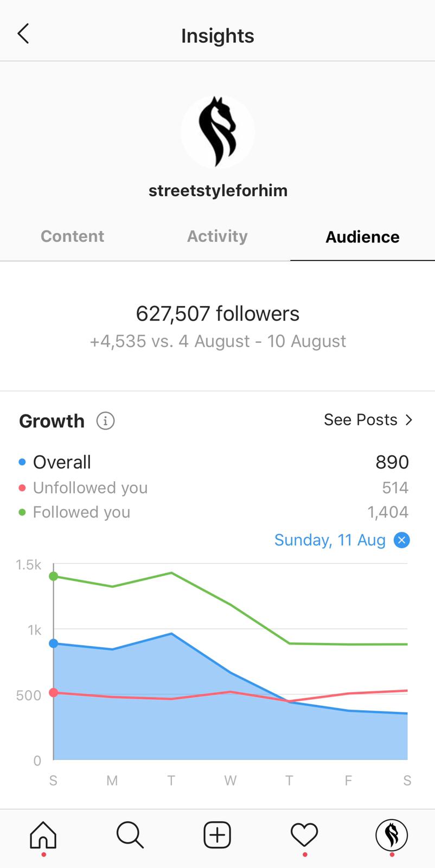
Task: Switch to the Content tab
Action: 72,236
